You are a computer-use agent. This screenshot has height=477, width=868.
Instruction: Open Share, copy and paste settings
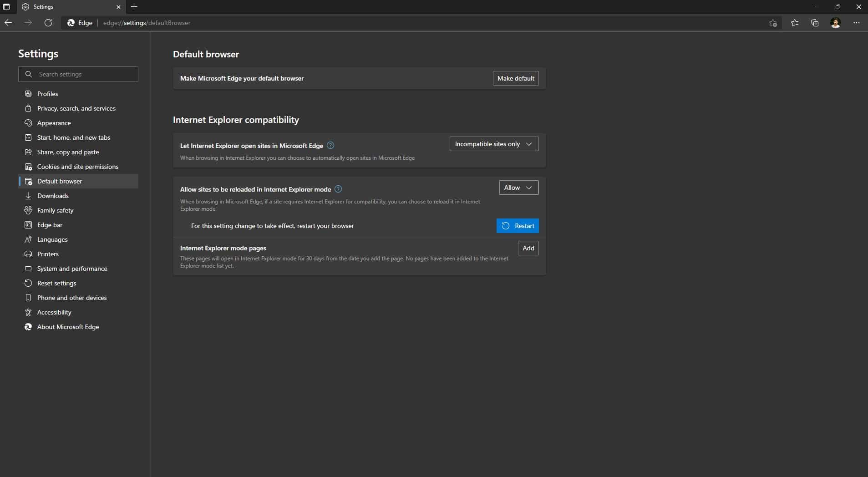(78, 152)
